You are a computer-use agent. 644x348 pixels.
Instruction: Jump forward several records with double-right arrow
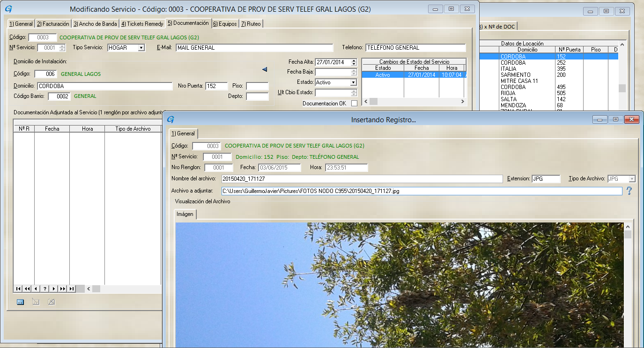62,289
